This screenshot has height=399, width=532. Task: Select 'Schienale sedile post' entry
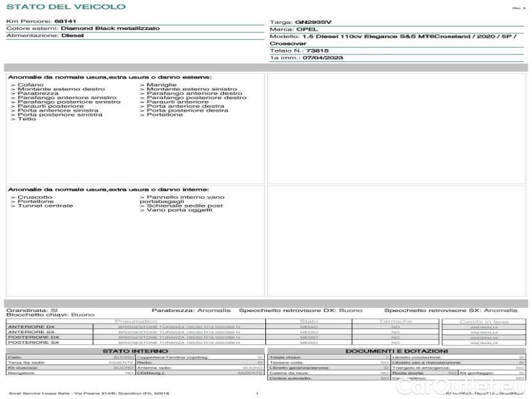click(185, 205)
